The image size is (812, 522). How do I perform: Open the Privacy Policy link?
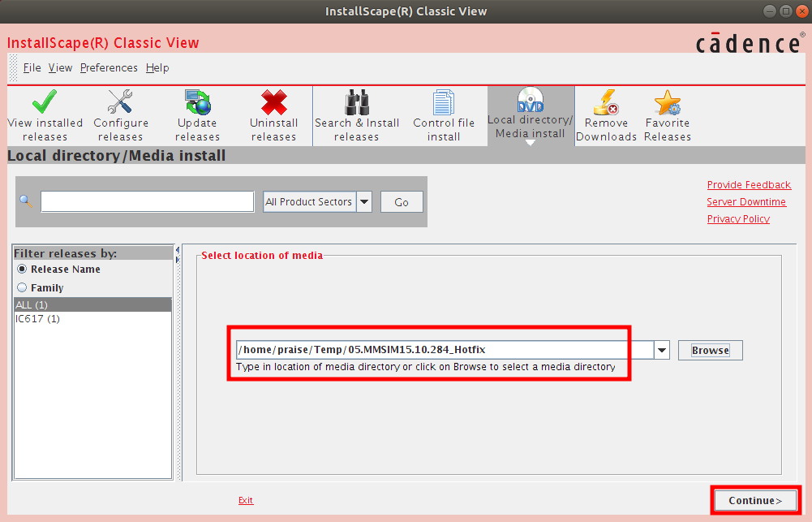738,218
